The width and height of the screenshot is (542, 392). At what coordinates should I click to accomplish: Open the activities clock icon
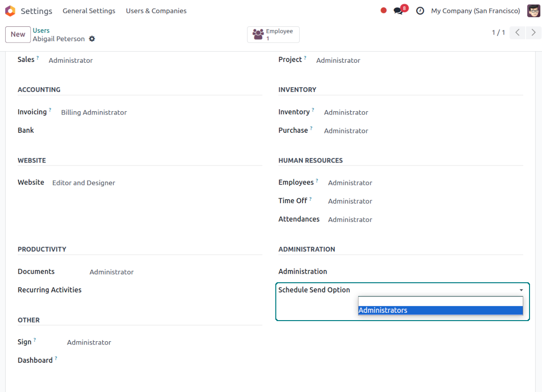pyautogui.click(x=420, y=11)
